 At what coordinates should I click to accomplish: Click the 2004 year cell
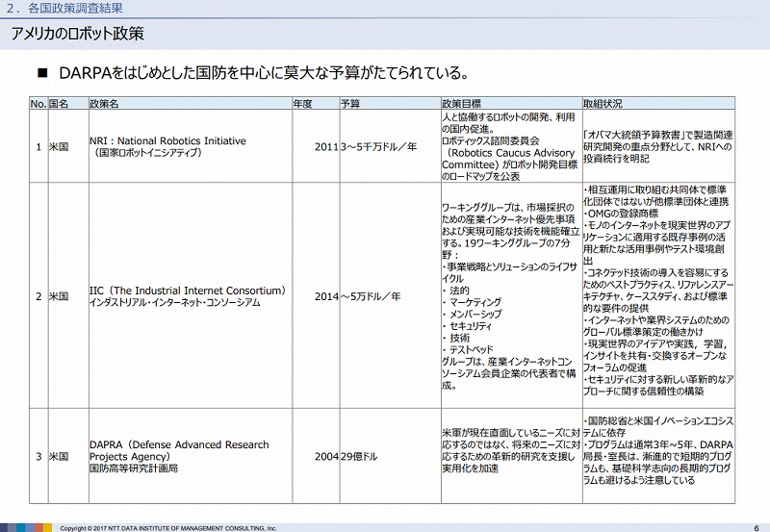(325, 457)
